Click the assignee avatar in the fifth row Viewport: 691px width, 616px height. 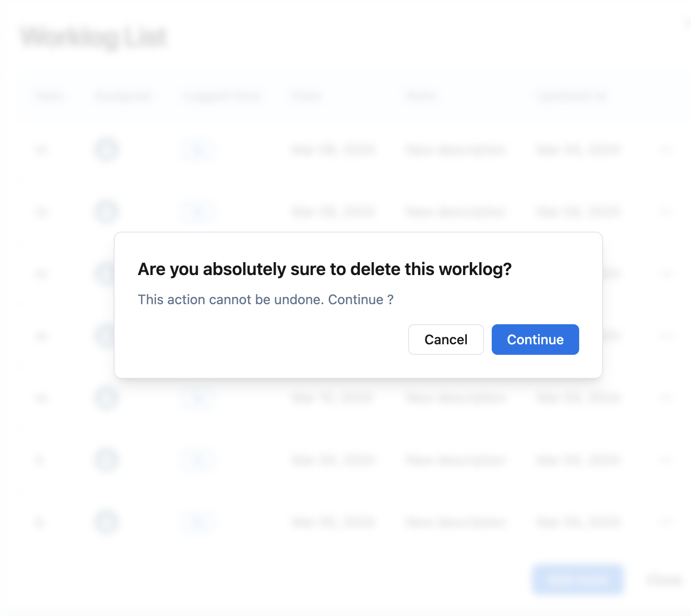(x=106, y=398)
